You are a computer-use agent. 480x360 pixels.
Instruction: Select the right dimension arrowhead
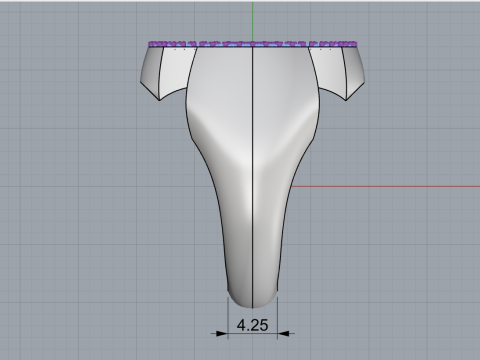pyautogui.click(x=283, y=333)
